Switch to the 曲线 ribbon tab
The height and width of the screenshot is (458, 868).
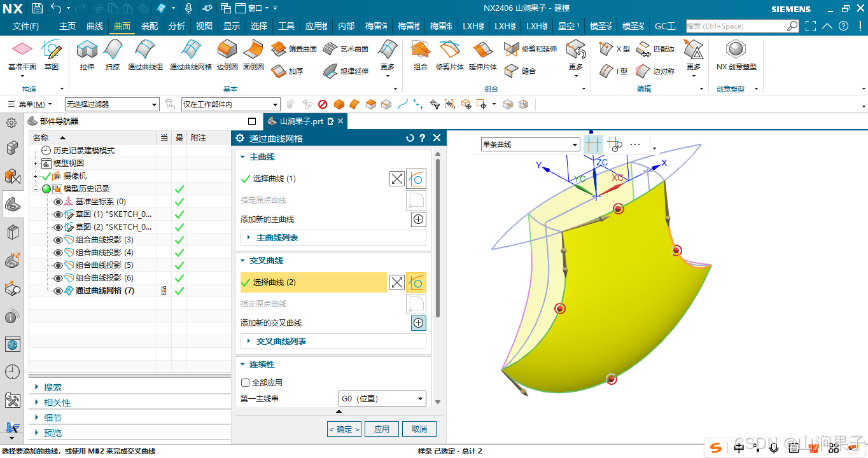tap(95, 26)
